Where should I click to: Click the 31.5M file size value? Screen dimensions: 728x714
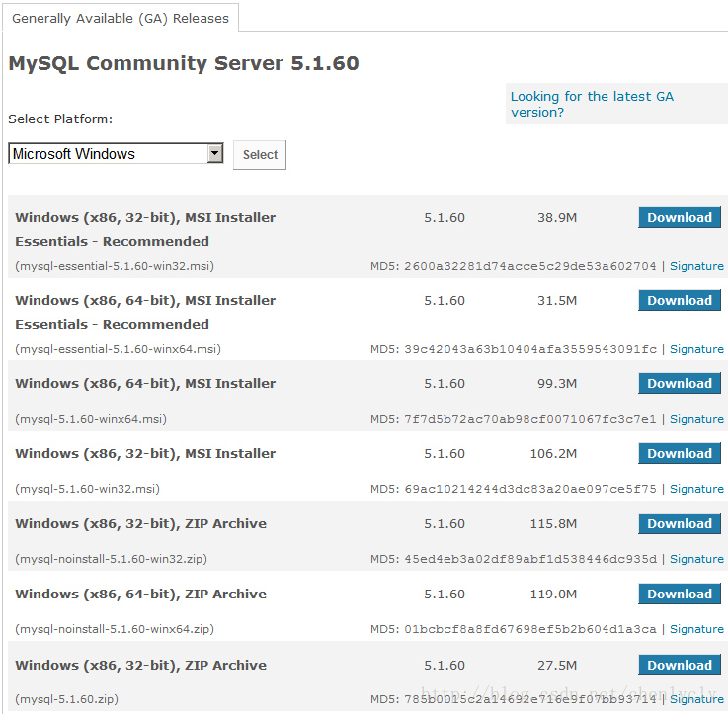pyautogui.click(x=557, y=301)
